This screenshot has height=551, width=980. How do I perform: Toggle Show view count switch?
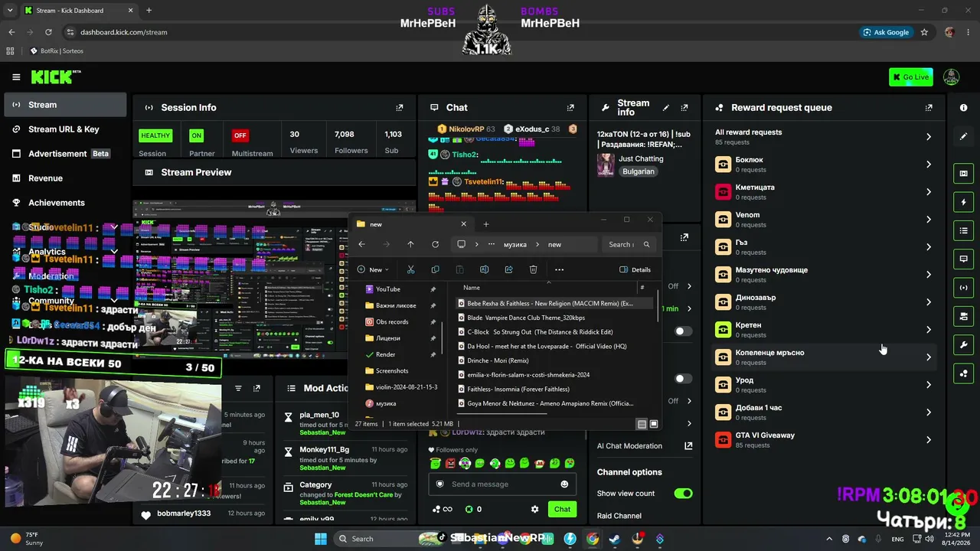683,494
